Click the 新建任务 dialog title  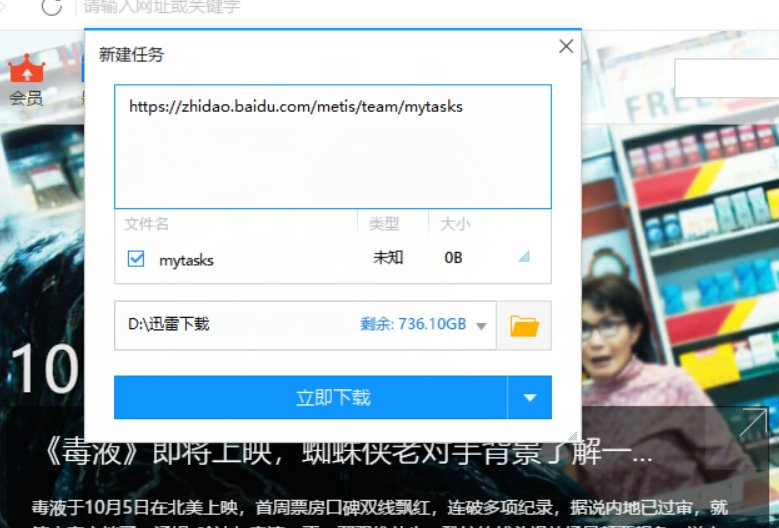click(x=131, y=55)
